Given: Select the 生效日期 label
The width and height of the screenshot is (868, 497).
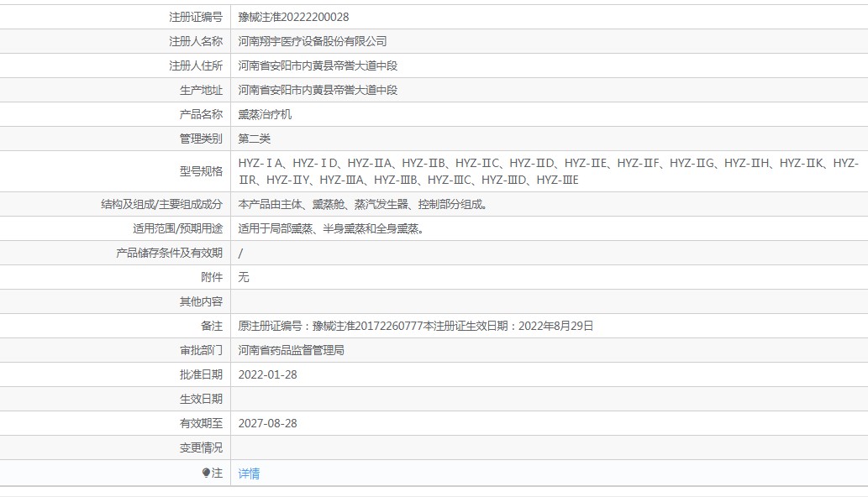Looking at the screenshot, I should 201,399.
